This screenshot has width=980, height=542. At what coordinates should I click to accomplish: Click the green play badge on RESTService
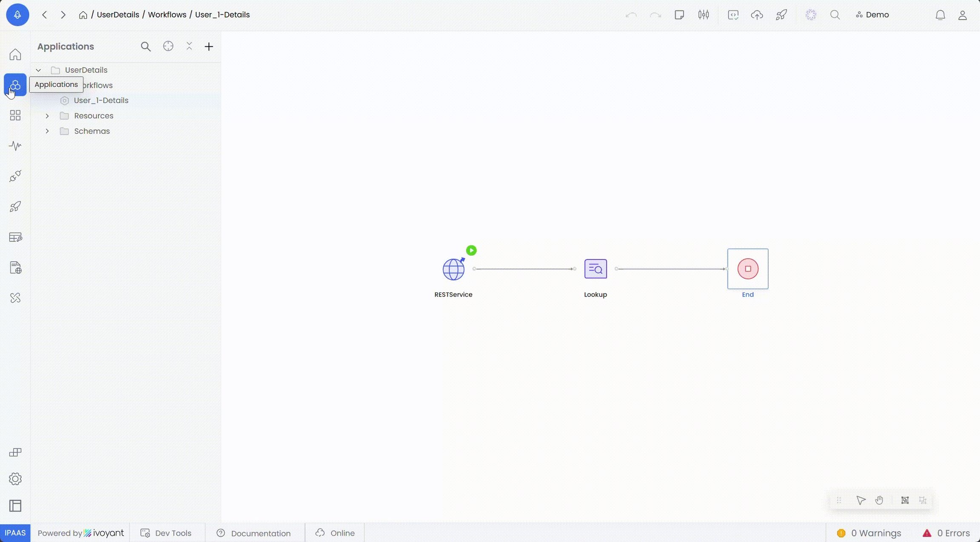471,251
